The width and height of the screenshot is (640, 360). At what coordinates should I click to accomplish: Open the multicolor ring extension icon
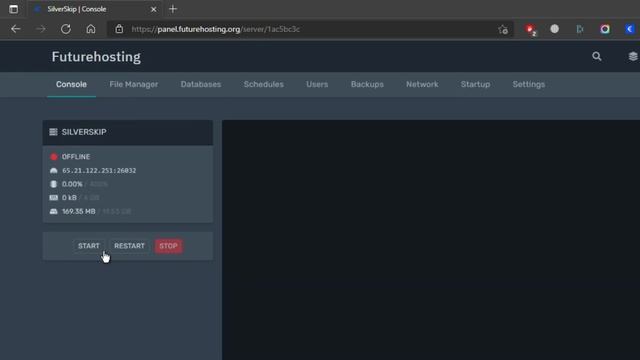(x=605, y=29)
